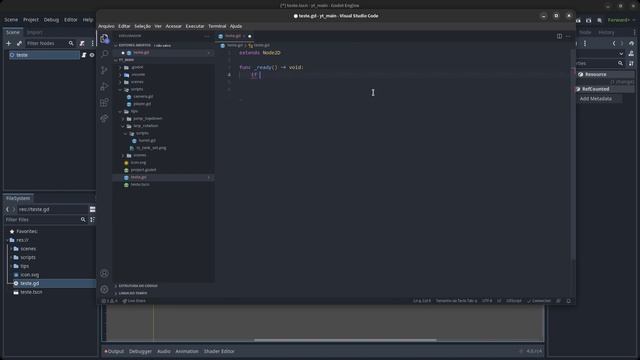
Task: Open the Godot tools icon in VS Code activity bar
Action: coord(104,118)
